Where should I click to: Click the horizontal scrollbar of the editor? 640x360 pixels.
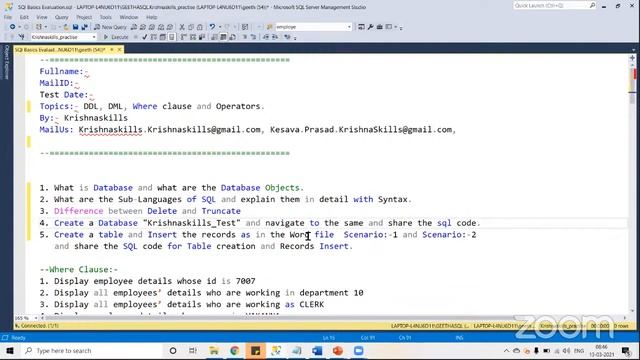pos(333,318)
